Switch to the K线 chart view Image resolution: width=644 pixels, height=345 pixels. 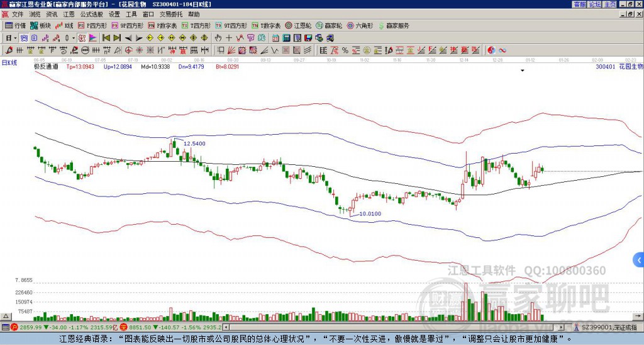pos(64,25)
